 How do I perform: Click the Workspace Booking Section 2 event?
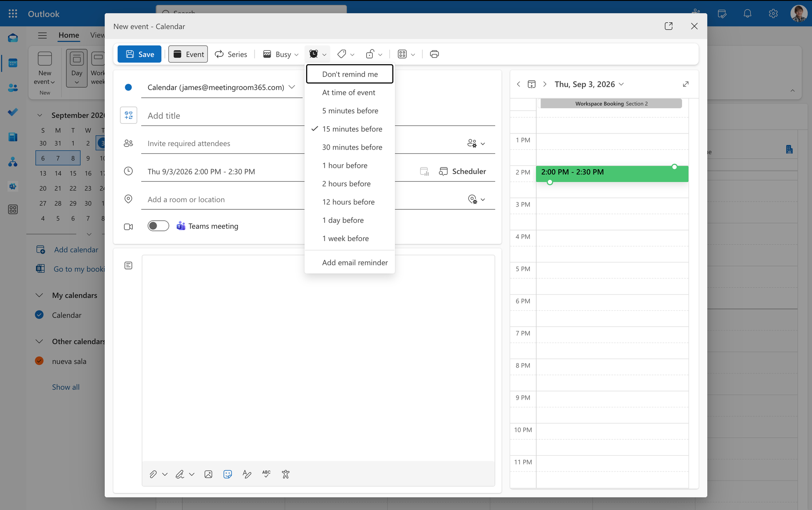coord(611,103)
